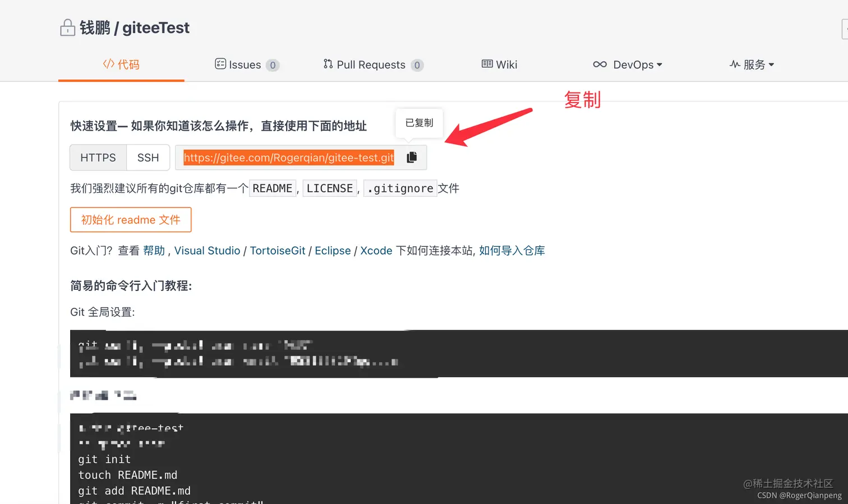This screenshot has height=504, width=848.
Task: Expand the DevOps dropdown menu
Action: tap(628, 64)
